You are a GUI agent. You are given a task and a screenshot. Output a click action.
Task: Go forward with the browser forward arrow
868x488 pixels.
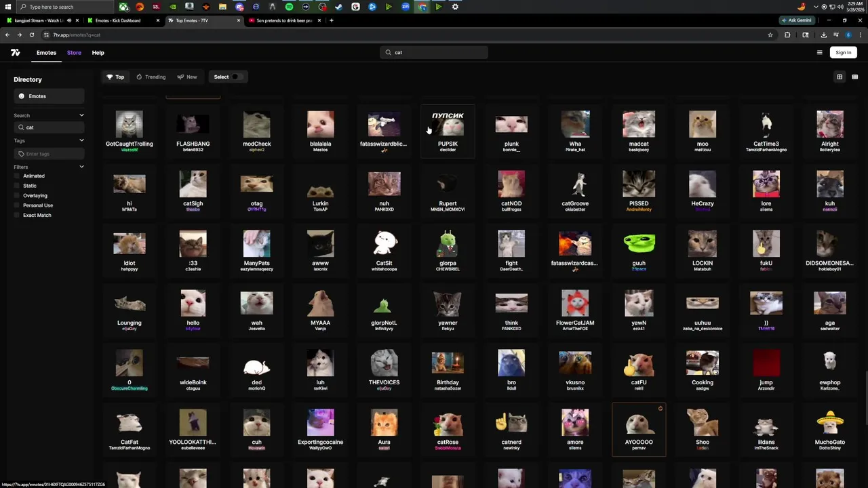point(19,35)
